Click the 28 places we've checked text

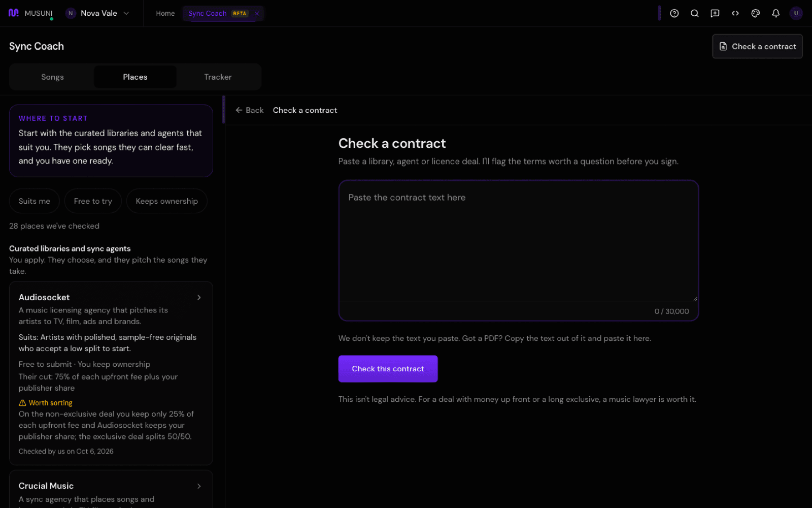[x=54, y=226]
